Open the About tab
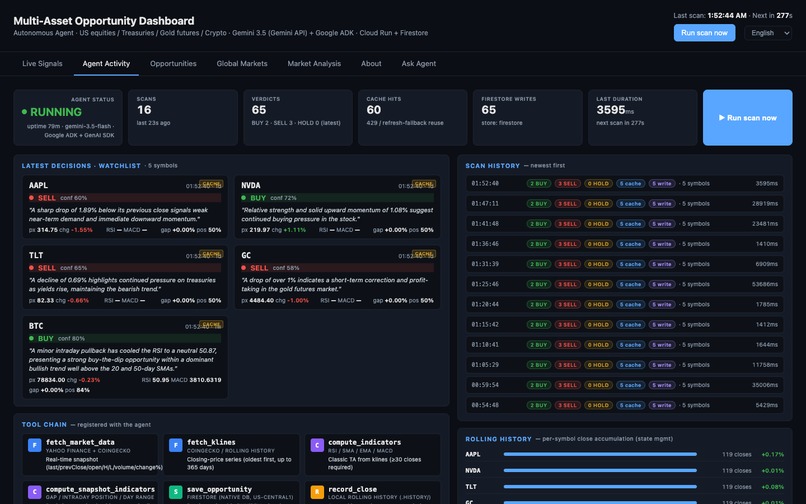This screenshot has height=504, width=806. [x=371, y=64]
